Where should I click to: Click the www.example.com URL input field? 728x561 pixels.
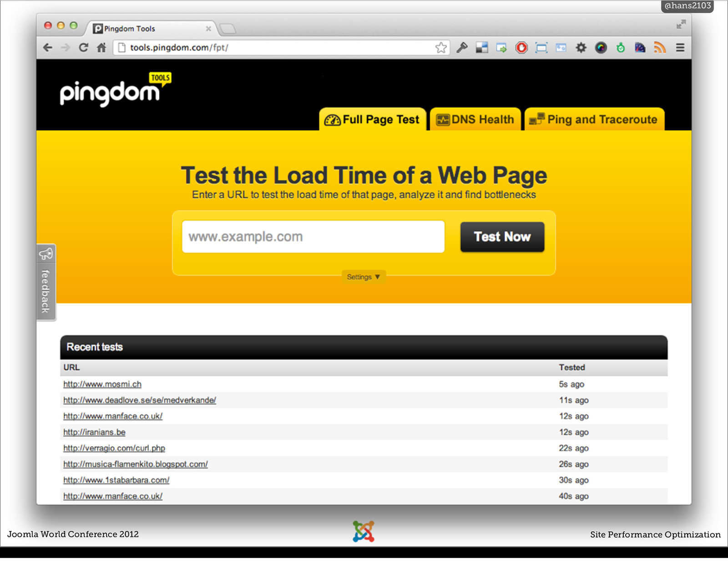point(313,237)
